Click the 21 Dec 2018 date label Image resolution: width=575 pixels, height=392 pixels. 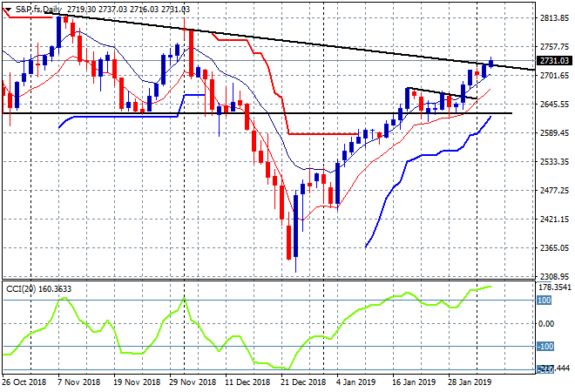pyautogui.click(x=303, y=382)
